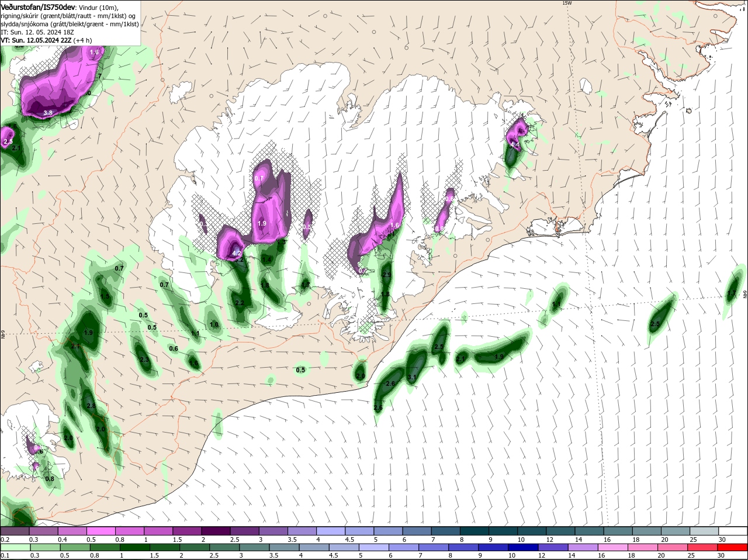
Task: Pick the rain-scale swatch between 25 and 30
Action: 704,548
